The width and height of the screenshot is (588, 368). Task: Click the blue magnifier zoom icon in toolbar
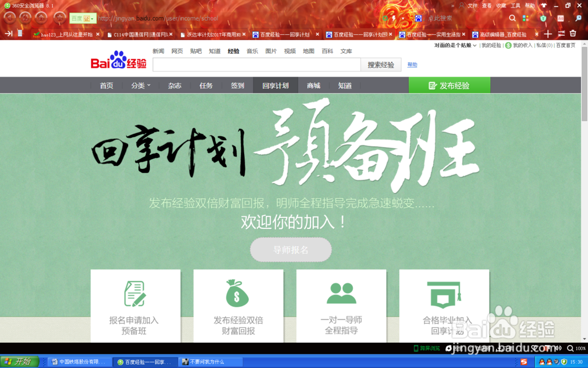(x=578, y=18)
